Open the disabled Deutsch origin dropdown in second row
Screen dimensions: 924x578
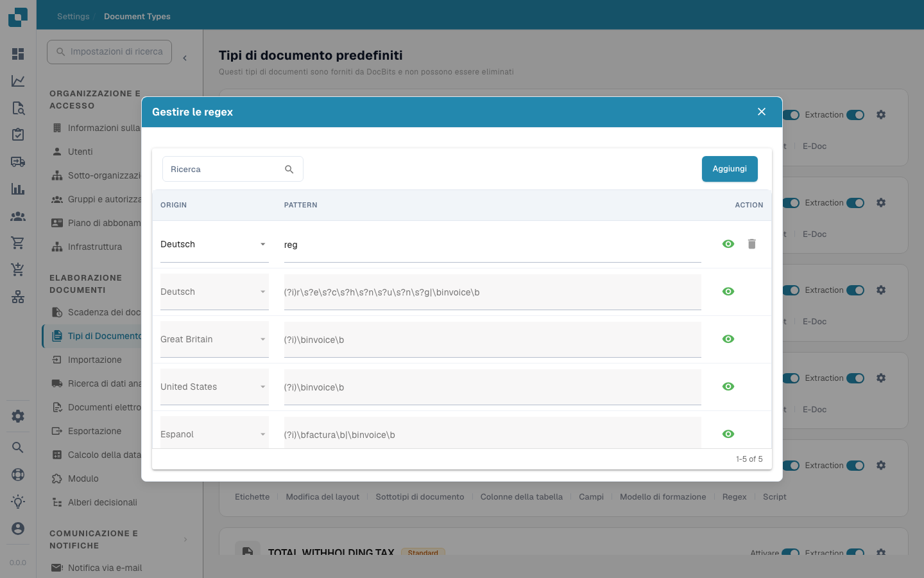(x=214, y=292)
